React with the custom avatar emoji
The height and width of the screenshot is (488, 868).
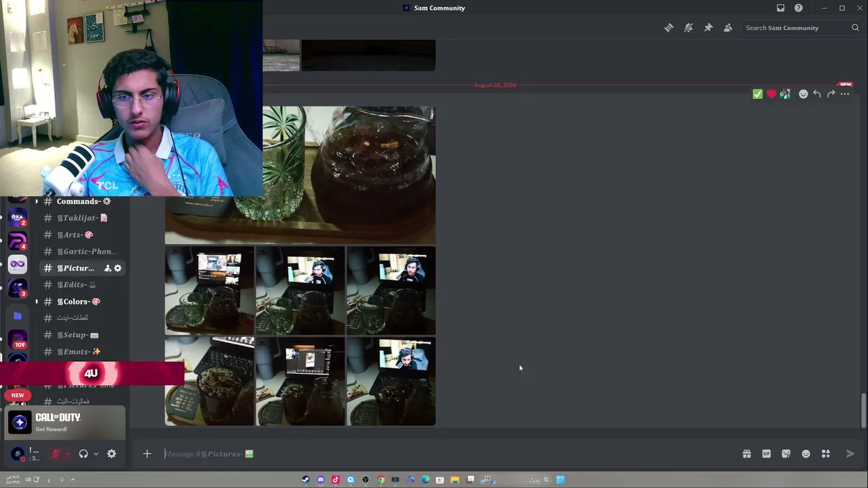click(785, 94)
